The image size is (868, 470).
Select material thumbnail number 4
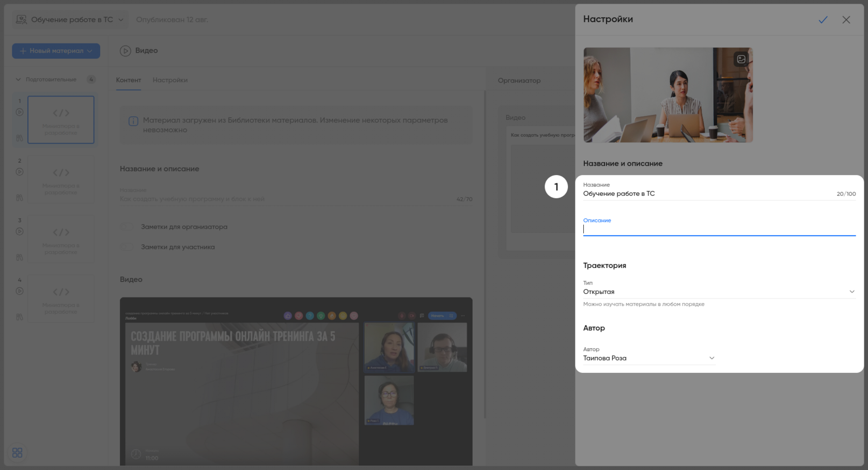(61, 299)
